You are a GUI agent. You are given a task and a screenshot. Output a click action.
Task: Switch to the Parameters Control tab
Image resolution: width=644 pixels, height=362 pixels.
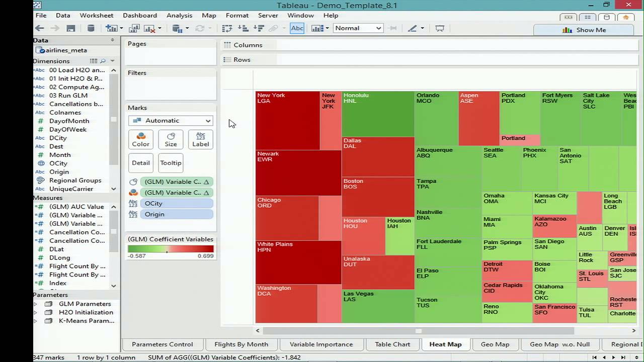tap(162, 344)
